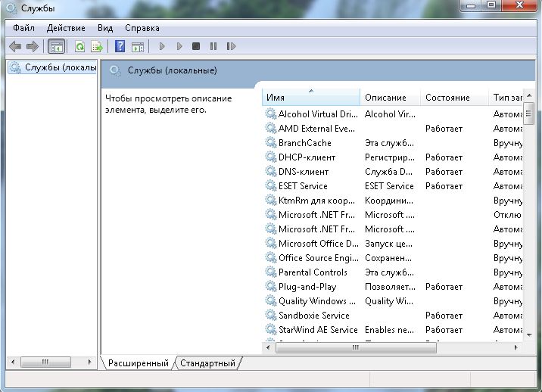This screenshot has width=542, height=392.
Task: Open the Действие menu
Action: (66, 28)
